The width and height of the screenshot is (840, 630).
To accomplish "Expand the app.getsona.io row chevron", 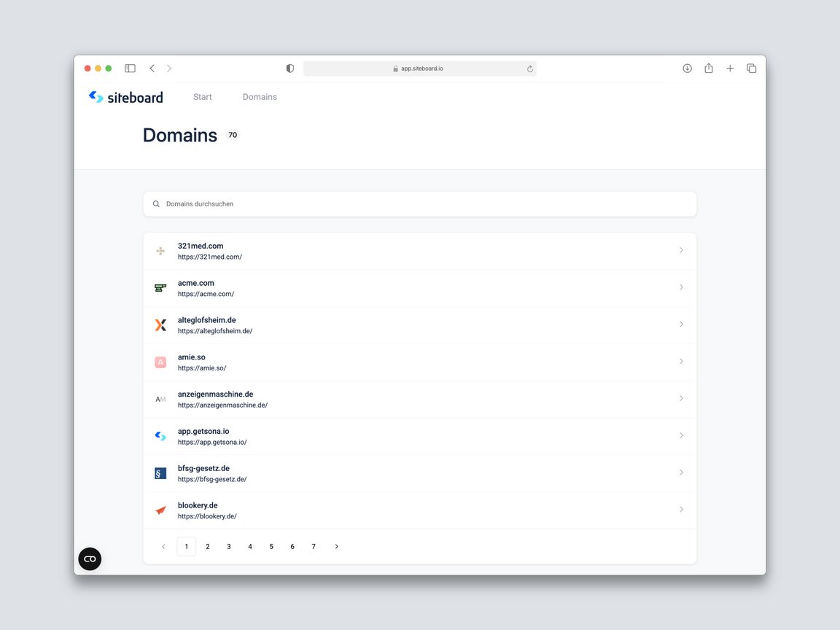I will click(682, 435).
